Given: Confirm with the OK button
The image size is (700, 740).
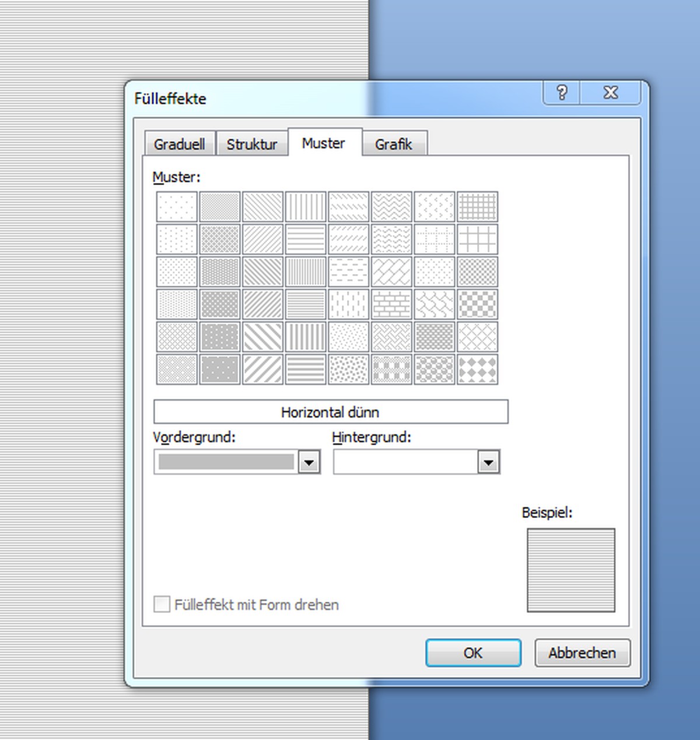Looking at the screenshot, I should [x=473, y=653].
